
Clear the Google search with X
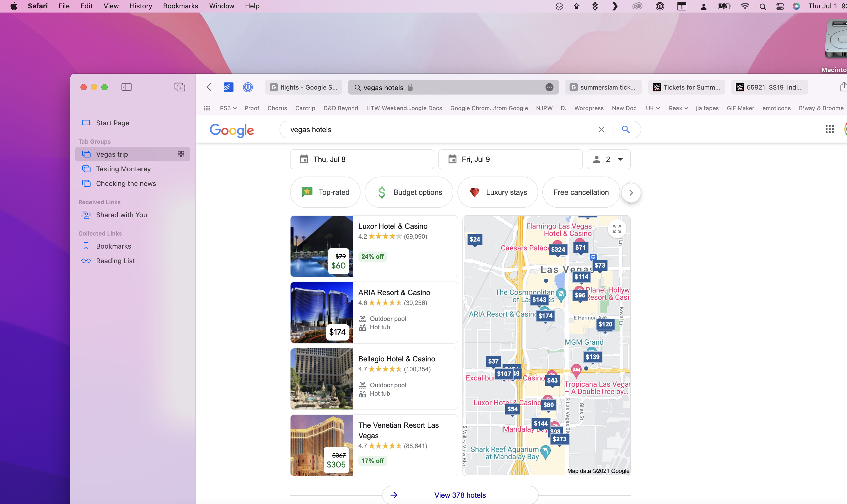601,130
